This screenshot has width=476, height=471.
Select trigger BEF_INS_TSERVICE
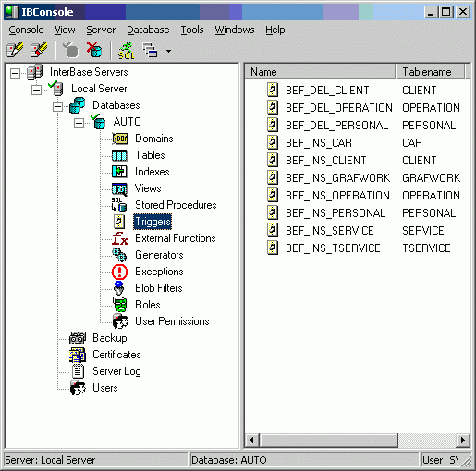click(x=333, y=248)
